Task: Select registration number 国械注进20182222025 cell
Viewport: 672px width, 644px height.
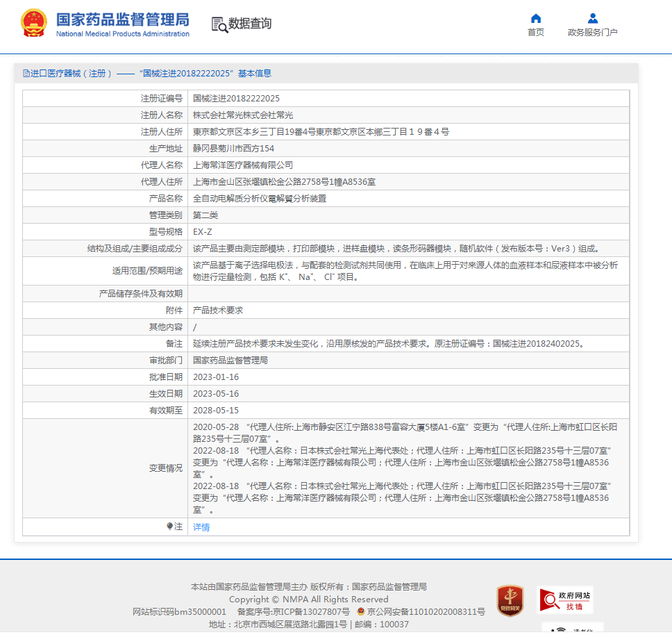Action: tap(408, 99)
